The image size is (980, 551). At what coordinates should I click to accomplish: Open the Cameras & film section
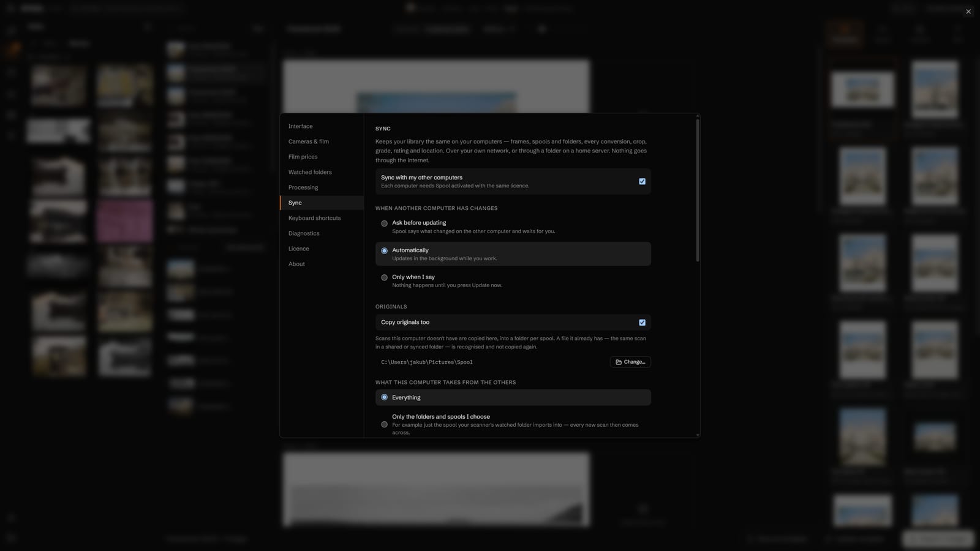click(x=322, y=141)
